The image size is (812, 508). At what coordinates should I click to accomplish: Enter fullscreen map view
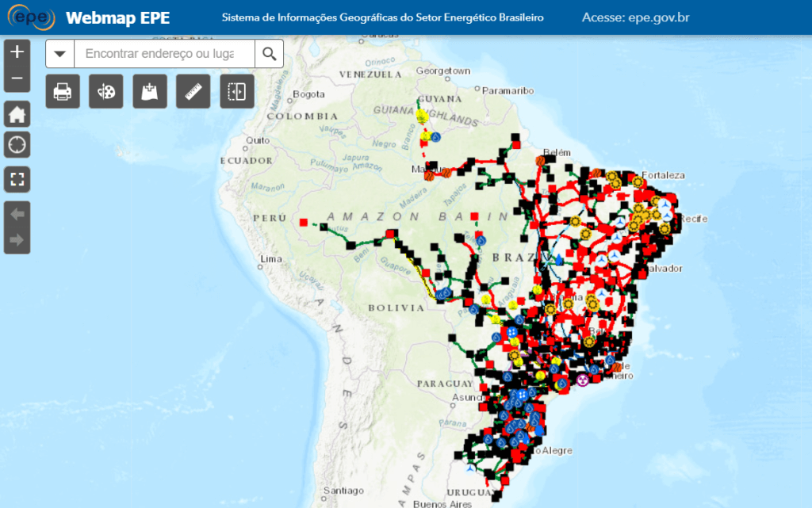tap(17, 178)
